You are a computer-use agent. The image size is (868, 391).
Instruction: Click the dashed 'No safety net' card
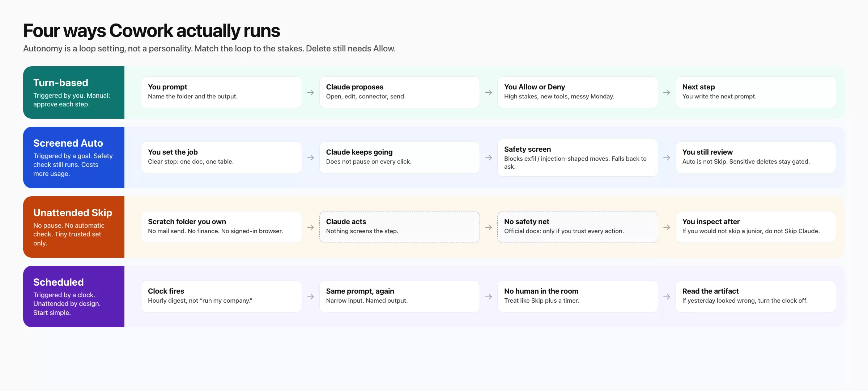pyautogui.click(x=578, y=227)
